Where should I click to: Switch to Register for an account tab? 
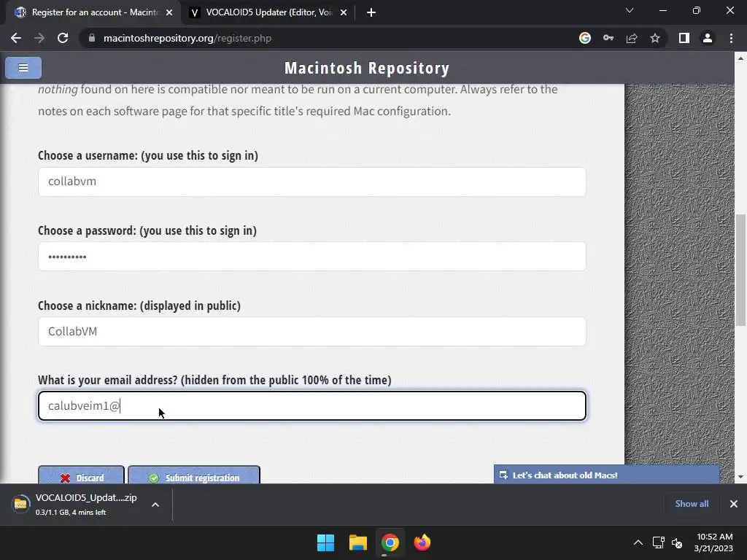(x=94, y=12)
